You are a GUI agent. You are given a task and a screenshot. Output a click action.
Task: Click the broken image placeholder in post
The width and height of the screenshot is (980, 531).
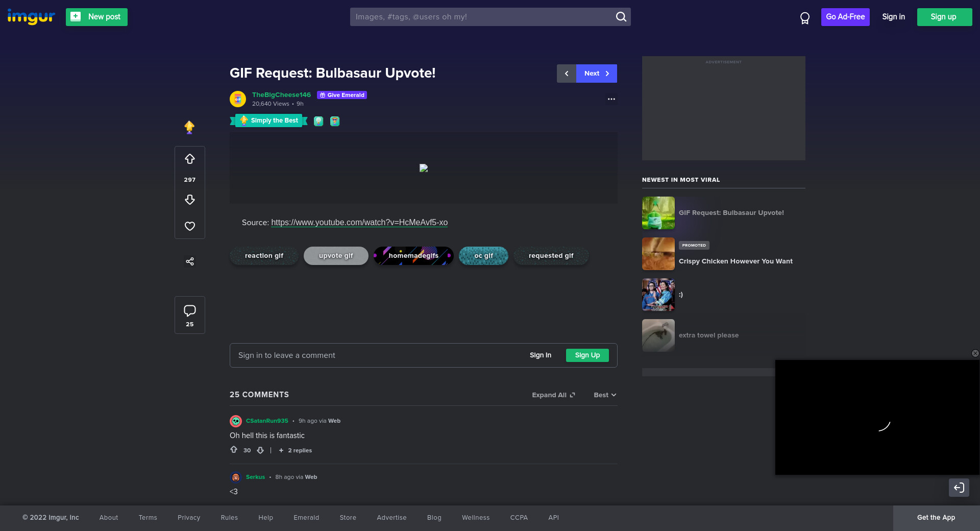(x=424, y=168)
